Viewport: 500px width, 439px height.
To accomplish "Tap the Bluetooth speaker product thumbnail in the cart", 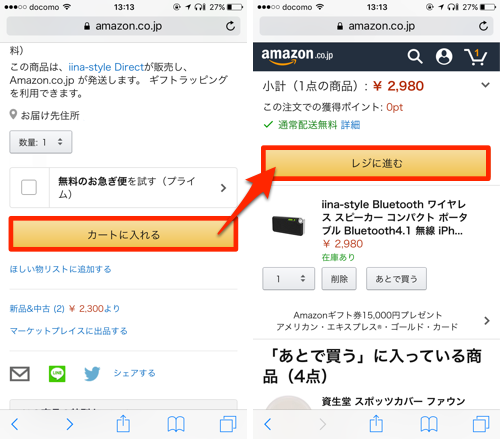I will 289,225.
